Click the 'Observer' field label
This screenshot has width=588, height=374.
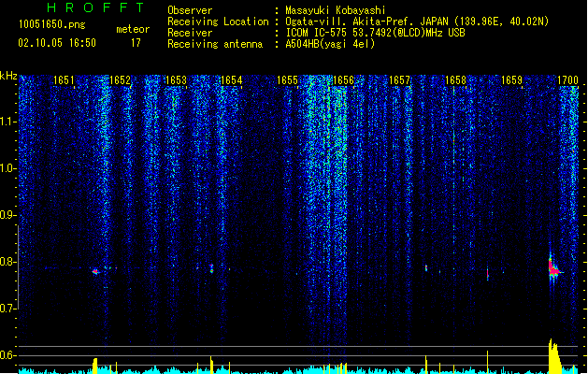tap(190, 10)
